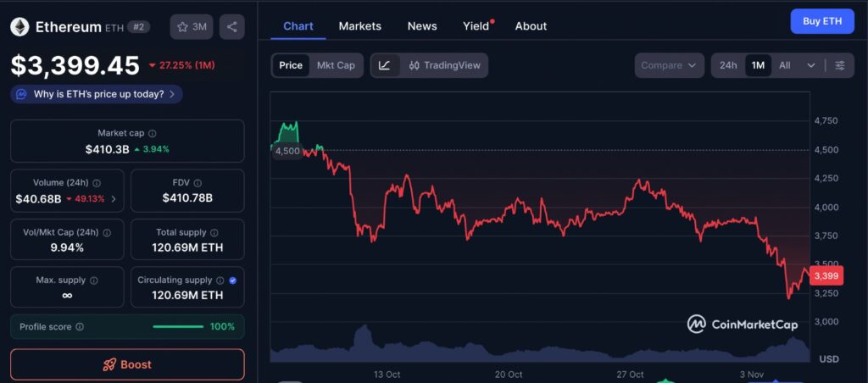Click the AI icon in price question
This screenshot has height=383, width=868.
21,94
